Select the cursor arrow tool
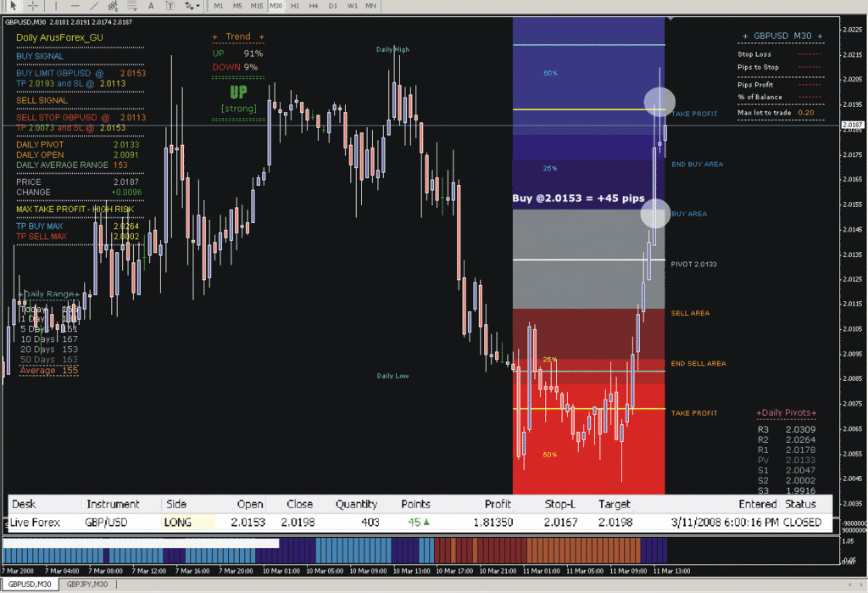This screenshot has width=868, height=593. pos(12,6)
